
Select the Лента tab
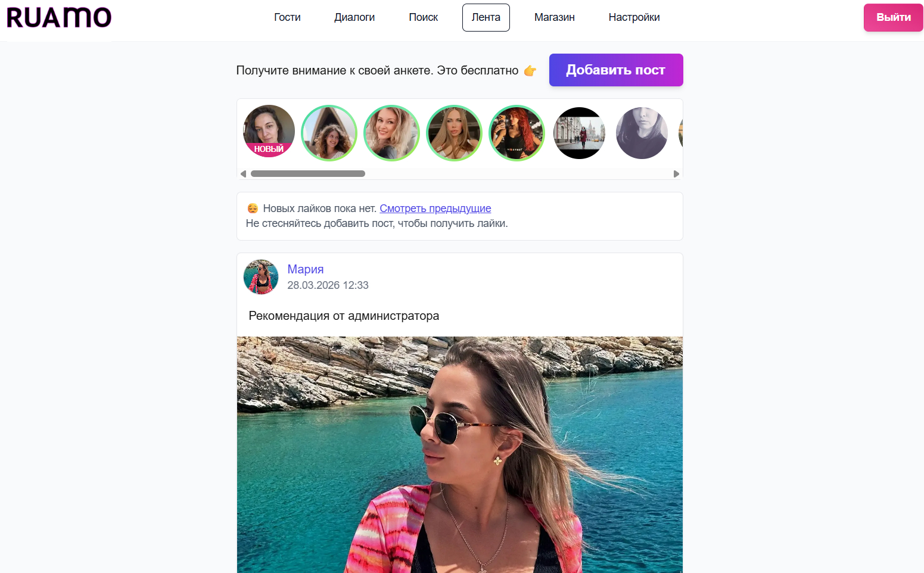(486, 17)
